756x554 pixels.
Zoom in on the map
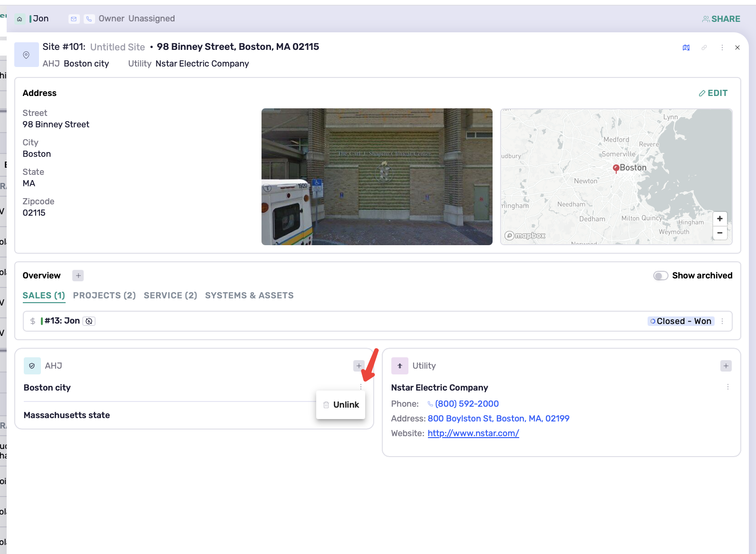[x=720, y=219]
